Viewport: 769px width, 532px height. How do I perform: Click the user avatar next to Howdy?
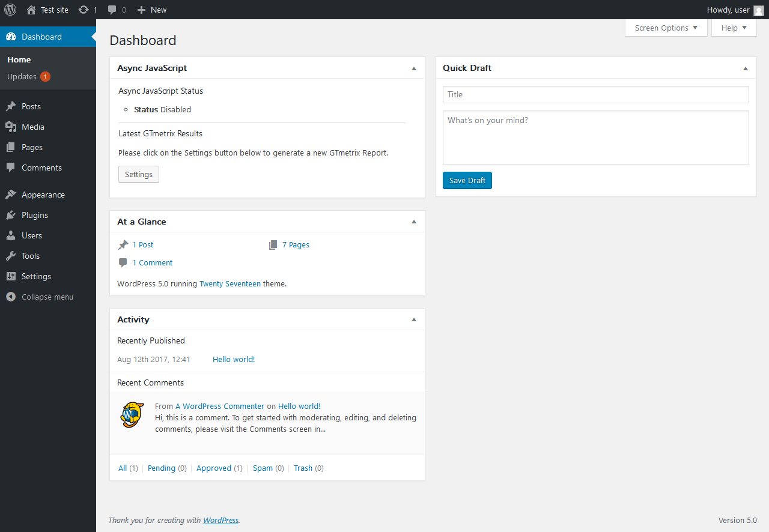pos(759,10)
